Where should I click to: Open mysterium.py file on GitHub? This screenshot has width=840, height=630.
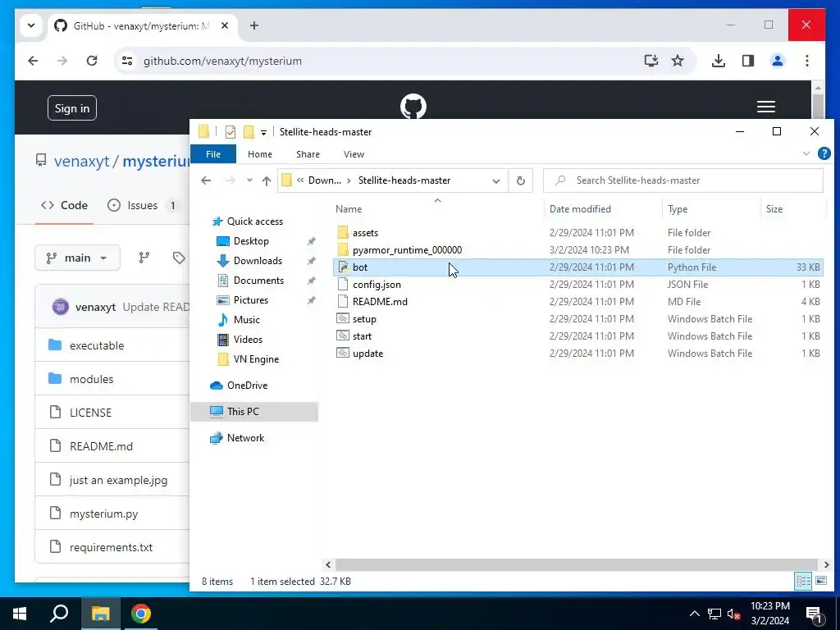(x=103, y=514)
